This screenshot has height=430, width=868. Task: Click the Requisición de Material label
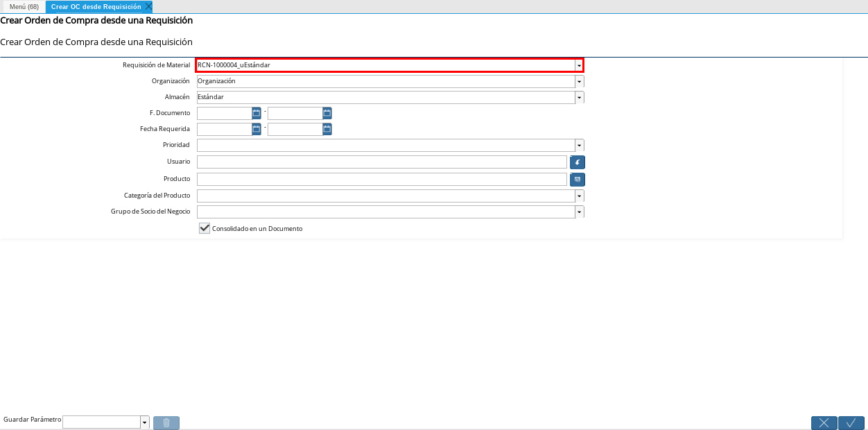click(x=156, y=64)
